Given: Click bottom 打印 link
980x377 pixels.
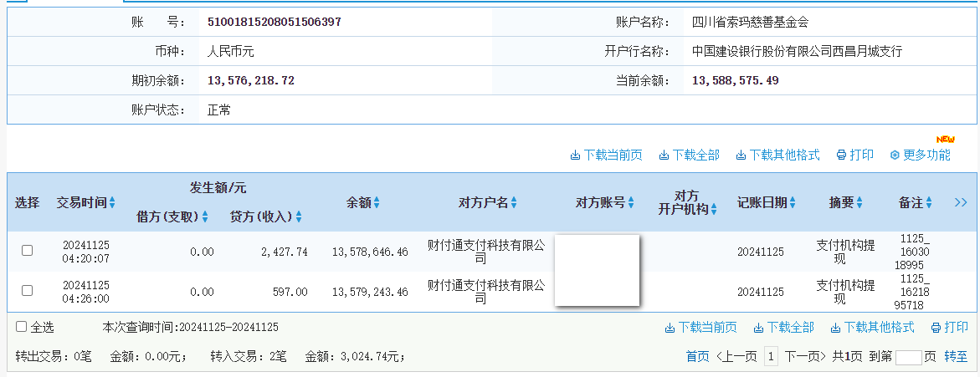Looking at the screenshot, I should pos(957,328).
